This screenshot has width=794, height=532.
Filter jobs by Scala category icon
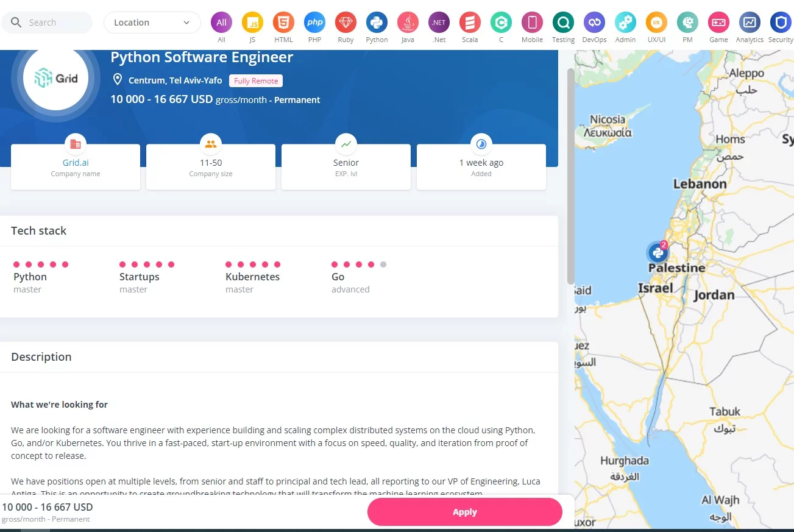[470, 23]
